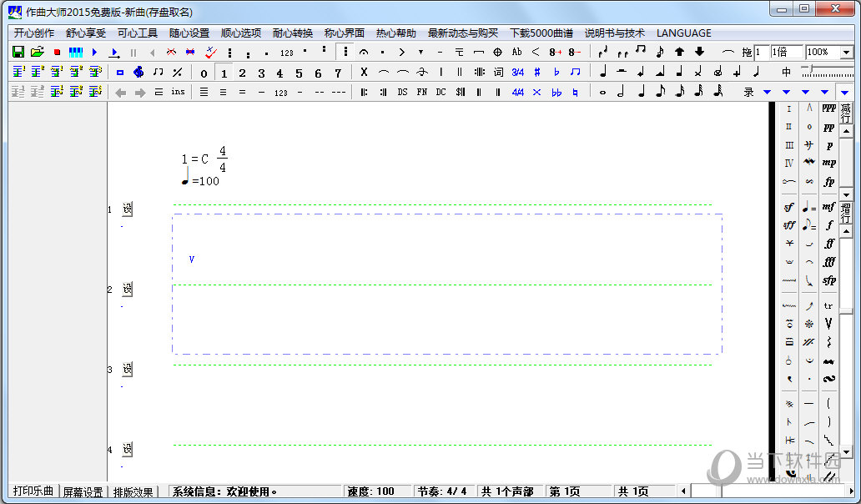Open the 开心创作 menu

coord(34,33)
